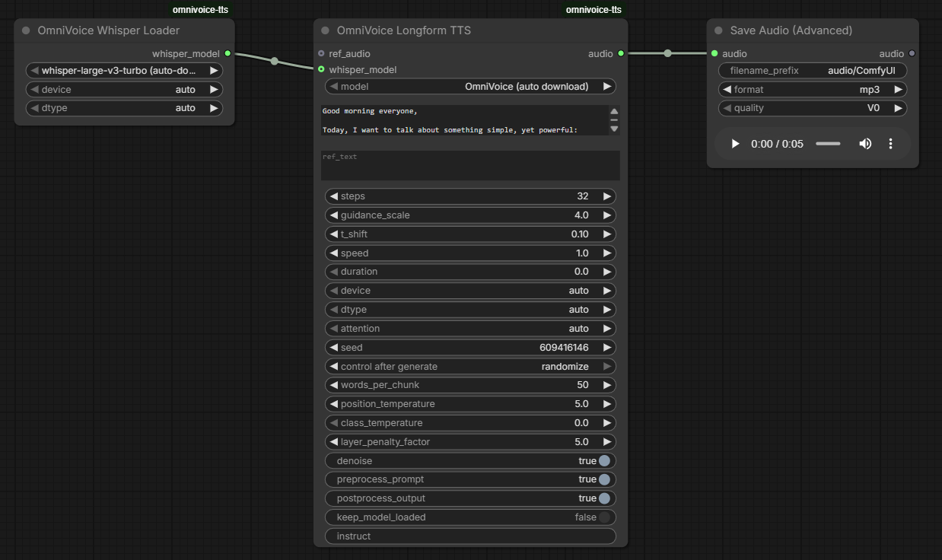Click link midpoint dot between Whisper Loader and TTS
The height and width of the screenshot is (560, 942).
(x=275, y=62)
